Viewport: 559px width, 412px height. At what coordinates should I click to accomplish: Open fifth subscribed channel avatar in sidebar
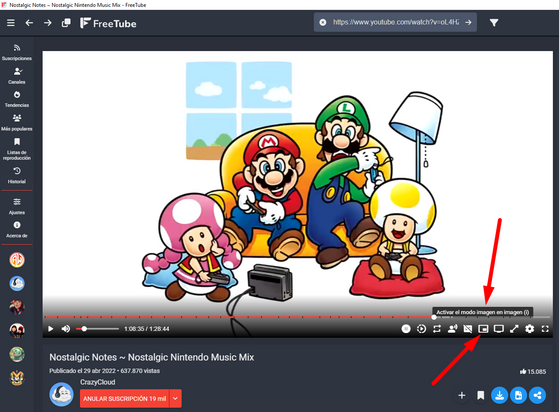pyautogui.click(x=17, y=354)
